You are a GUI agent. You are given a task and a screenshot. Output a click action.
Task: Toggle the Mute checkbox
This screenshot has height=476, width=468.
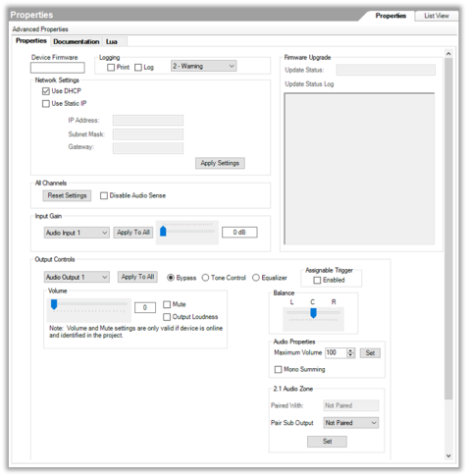[167, 304]
